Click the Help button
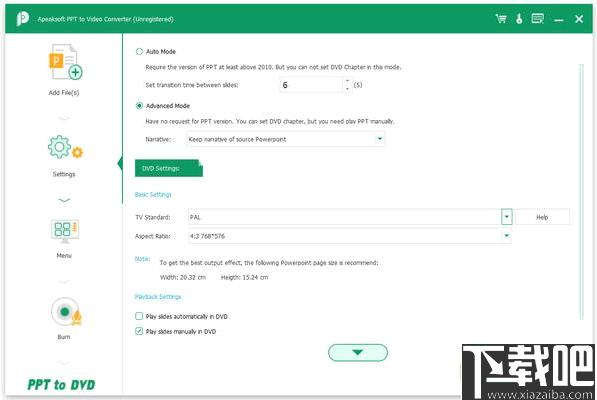 click(x=542, y=217)
